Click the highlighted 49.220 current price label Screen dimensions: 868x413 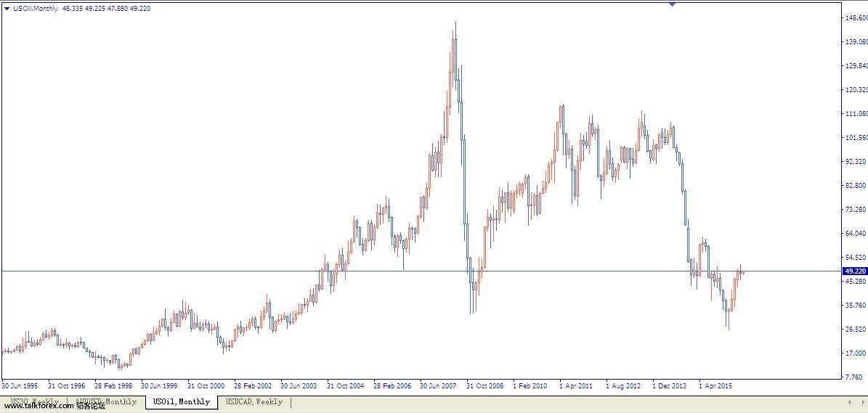[x=855, y=271]
